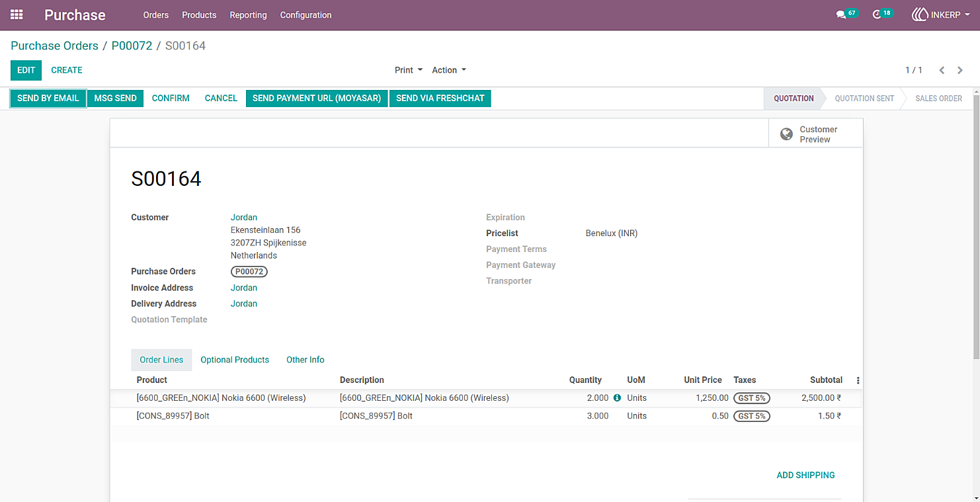Click the GST 5% tax tag on Bolt row
980x502 pixels.
coord(752,416)
